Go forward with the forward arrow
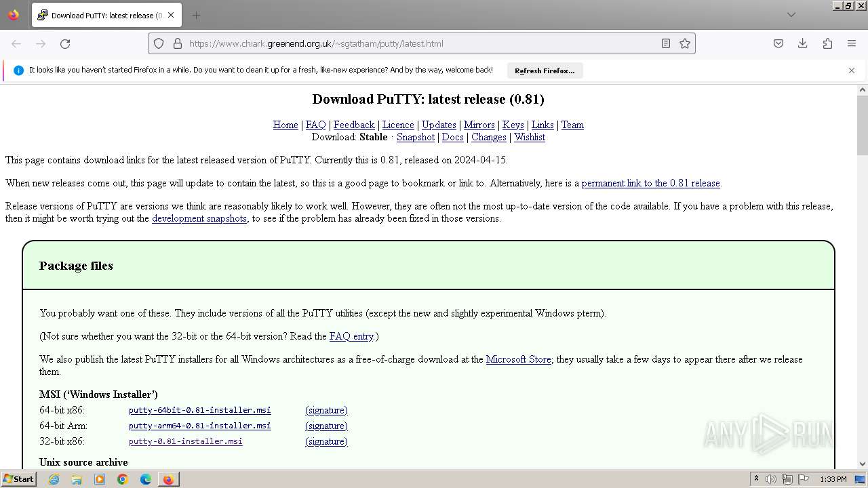This screenshot has height=488, width=868. point(41,43)
